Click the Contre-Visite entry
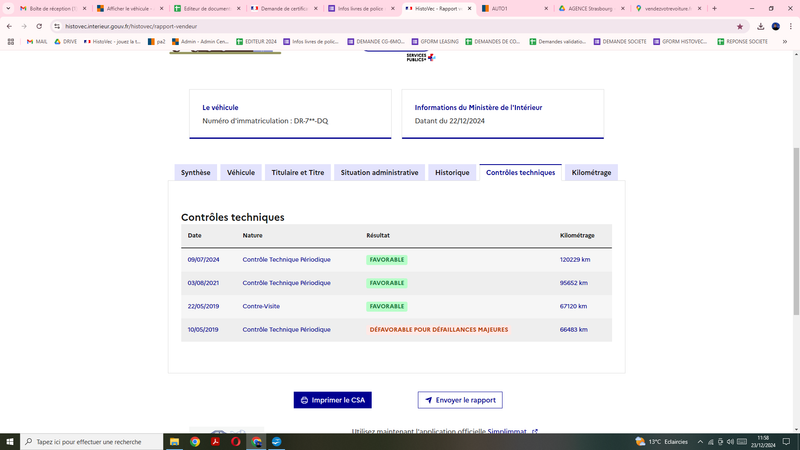 (x=261, y=306)
